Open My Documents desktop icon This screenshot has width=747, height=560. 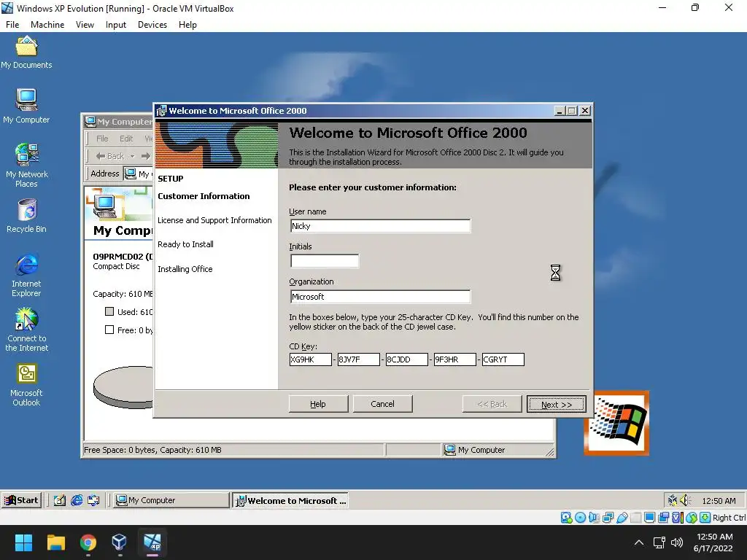(x=26, y=52)
